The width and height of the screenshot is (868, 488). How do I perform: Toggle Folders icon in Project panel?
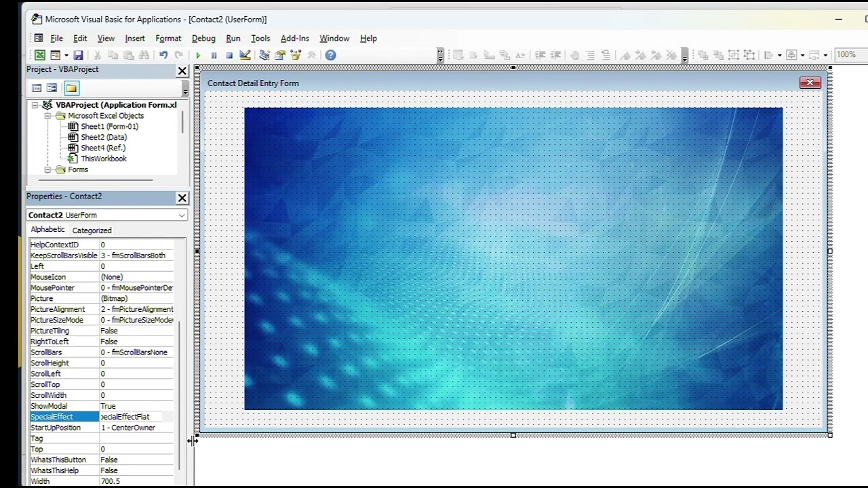click(71, 88)
